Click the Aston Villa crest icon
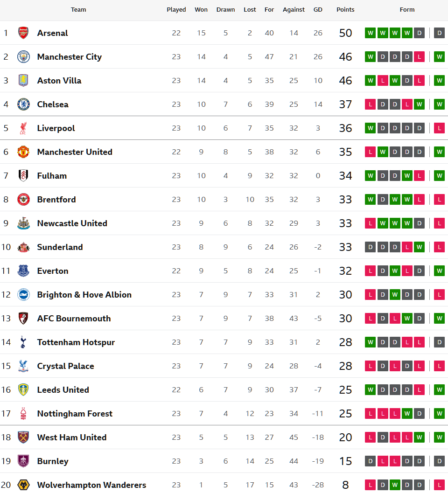Image resolution: width=448 pixels, height=493 pixels. click(x=23, y=80)
